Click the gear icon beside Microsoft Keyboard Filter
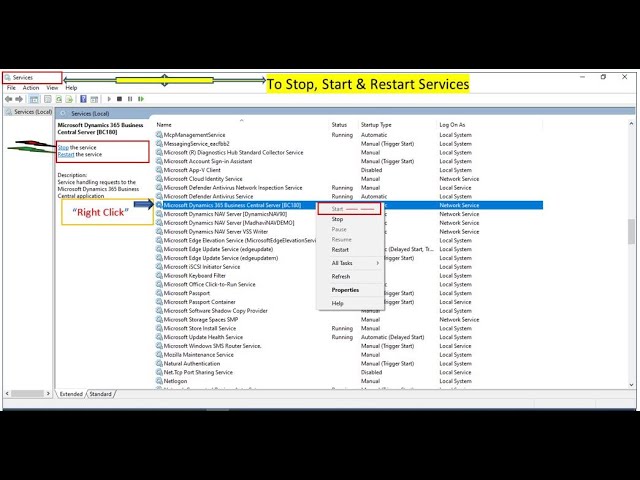640x480 pixels. pyautogui.click(x=159, y=276)
